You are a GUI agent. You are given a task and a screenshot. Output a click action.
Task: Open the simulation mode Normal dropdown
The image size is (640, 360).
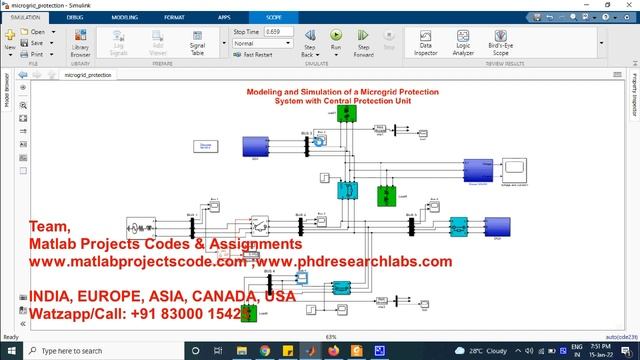(262, 43)
